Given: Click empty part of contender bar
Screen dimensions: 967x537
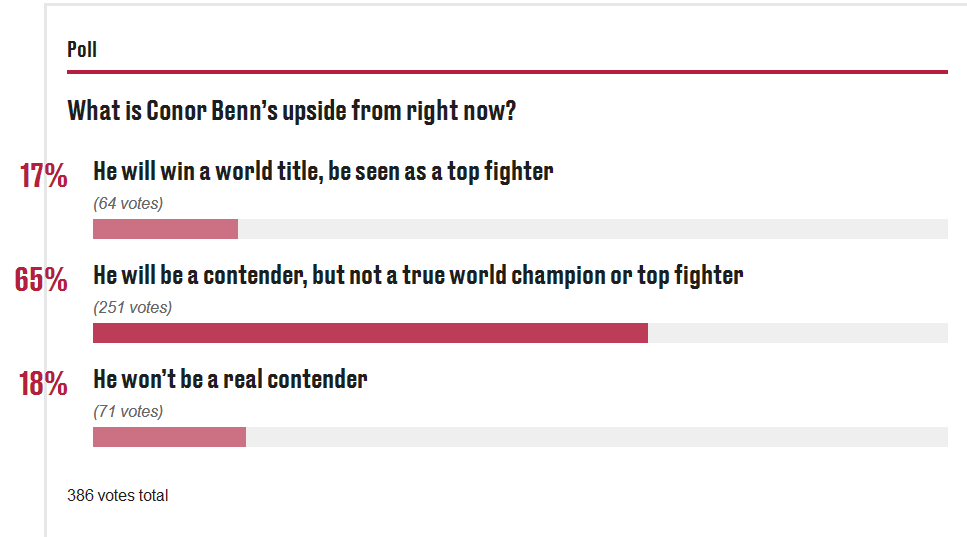Looking at the screenshot, I should click(798, 333).
